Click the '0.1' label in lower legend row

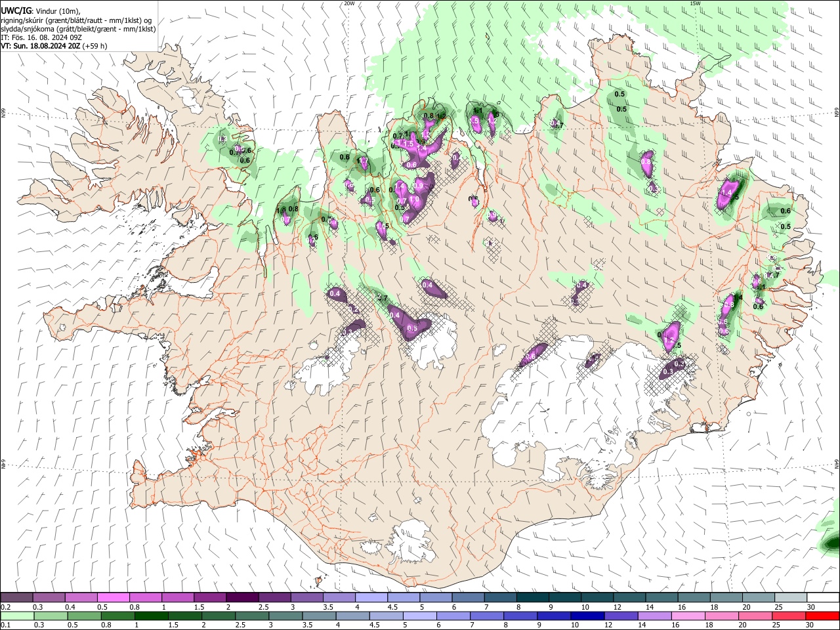tap(6, 625)
